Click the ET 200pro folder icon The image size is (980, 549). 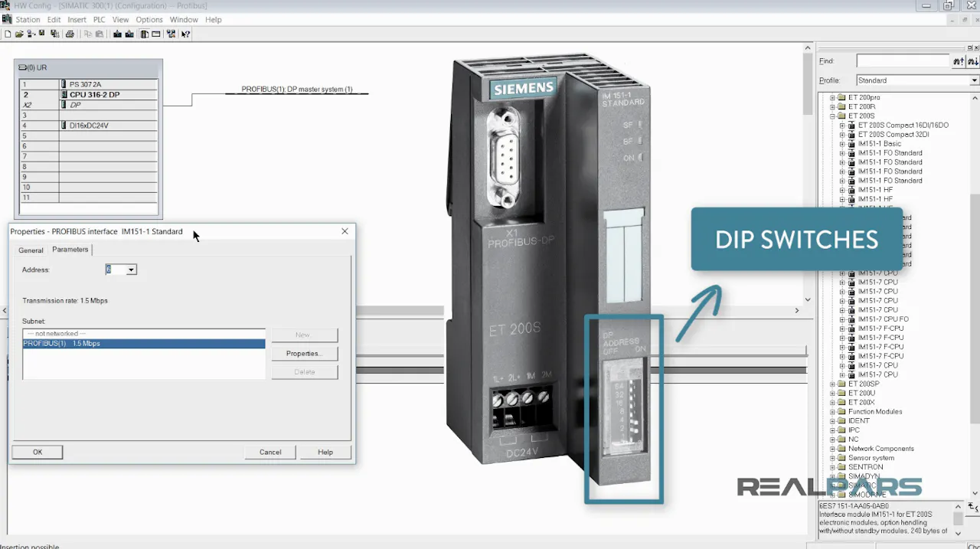(841, 98)
